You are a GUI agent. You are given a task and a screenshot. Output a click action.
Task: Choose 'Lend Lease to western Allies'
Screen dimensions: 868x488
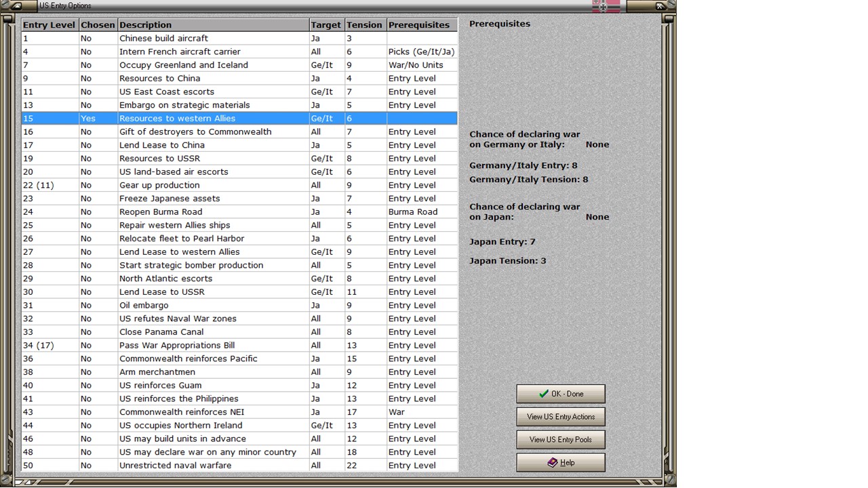coord(239,251)
